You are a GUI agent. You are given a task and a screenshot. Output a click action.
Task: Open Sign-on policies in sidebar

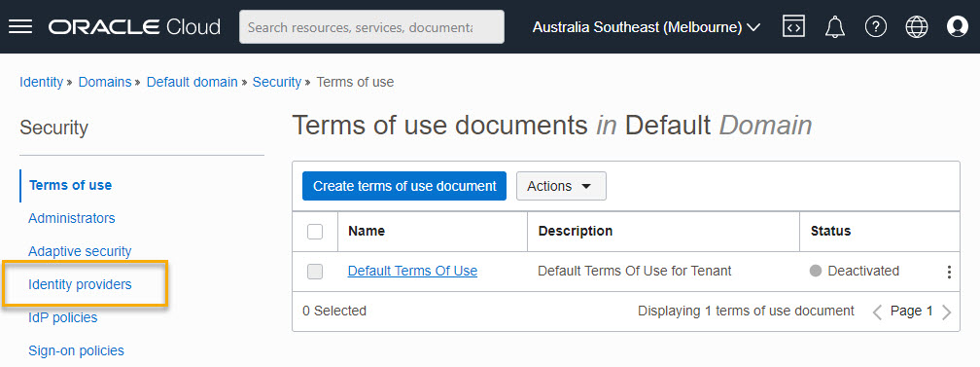click(x=76, y=350)
